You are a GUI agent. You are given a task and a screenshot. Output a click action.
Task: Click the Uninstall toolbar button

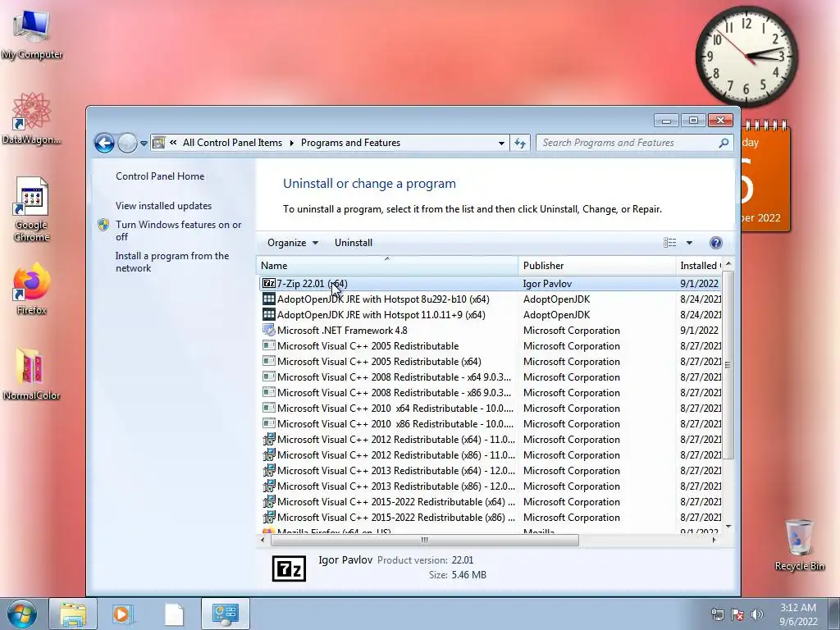tap(354, 243)
